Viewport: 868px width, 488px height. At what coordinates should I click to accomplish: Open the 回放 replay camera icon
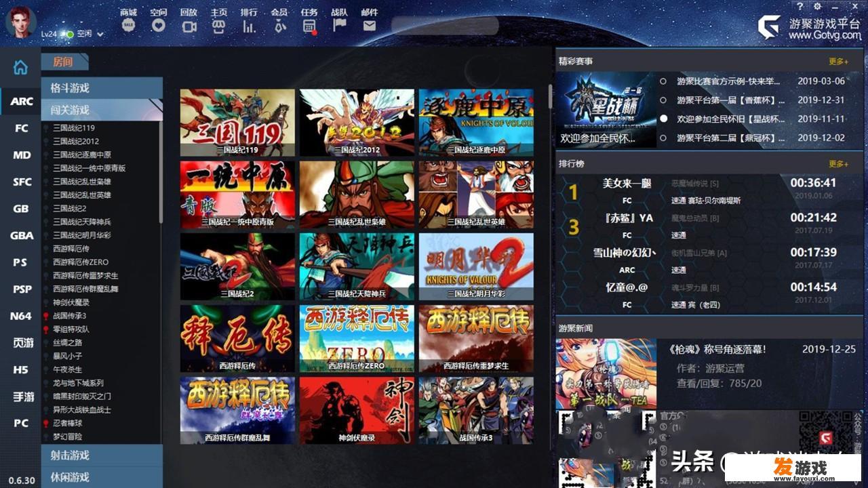(189, 26)
